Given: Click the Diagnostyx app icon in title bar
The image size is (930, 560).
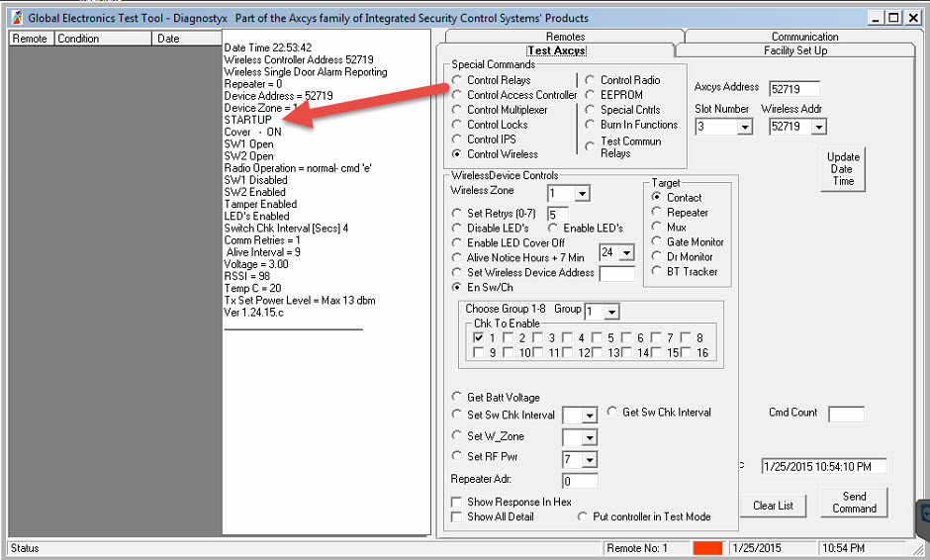Looking at the screenshot, I should pyautogui.click(x=17, y=18).
